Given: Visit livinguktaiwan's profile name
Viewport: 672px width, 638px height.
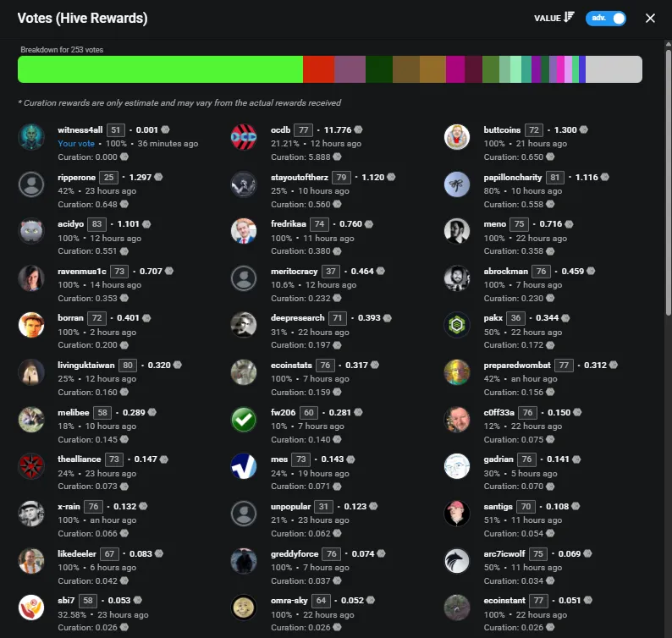Looking at the screenshot, I should 86,365.
